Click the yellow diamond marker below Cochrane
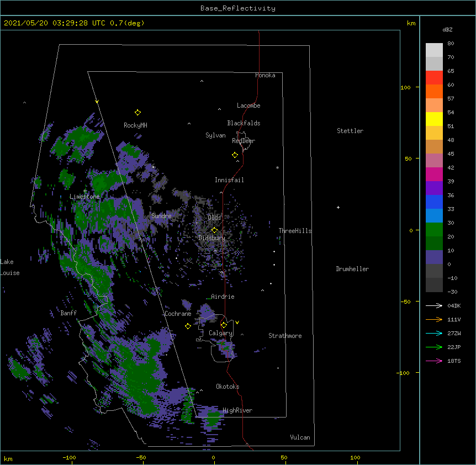 [x=188, y=326]
